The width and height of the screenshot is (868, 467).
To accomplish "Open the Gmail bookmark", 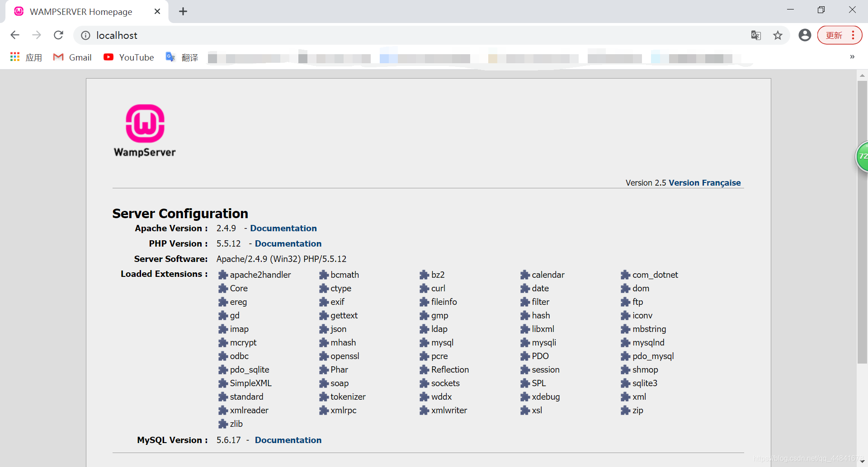I will [x=72, y=57].
